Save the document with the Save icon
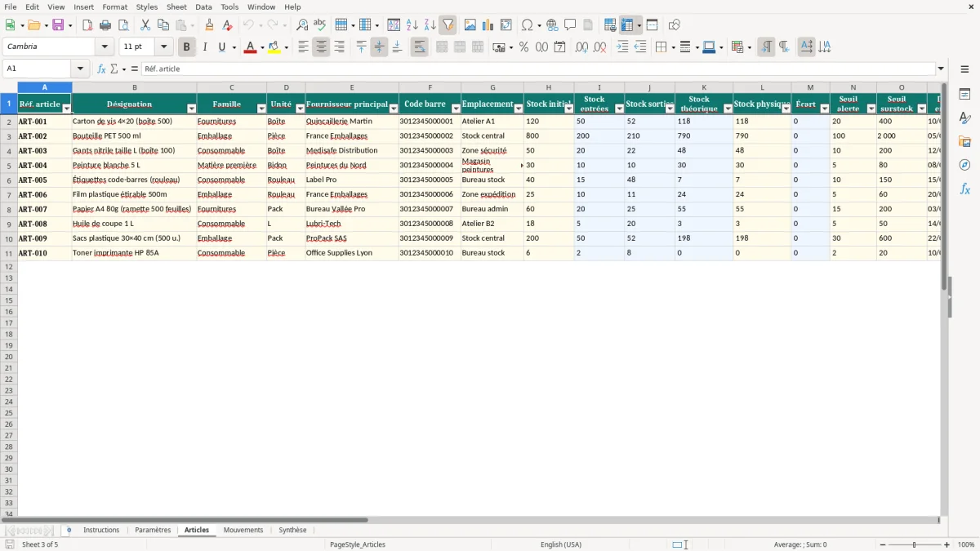The image size is (980, 551). (x=58, y=25)
